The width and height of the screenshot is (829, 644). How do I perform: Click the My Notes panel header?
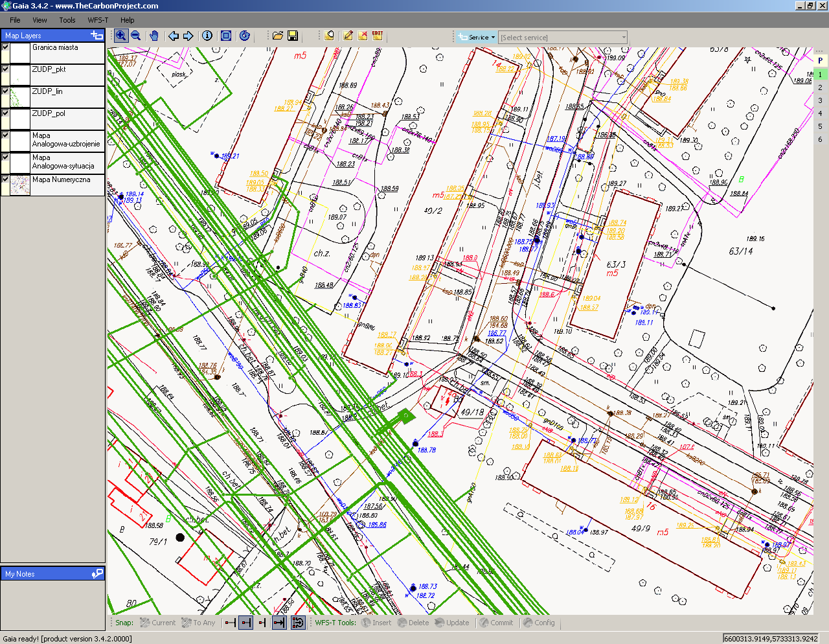52,573
